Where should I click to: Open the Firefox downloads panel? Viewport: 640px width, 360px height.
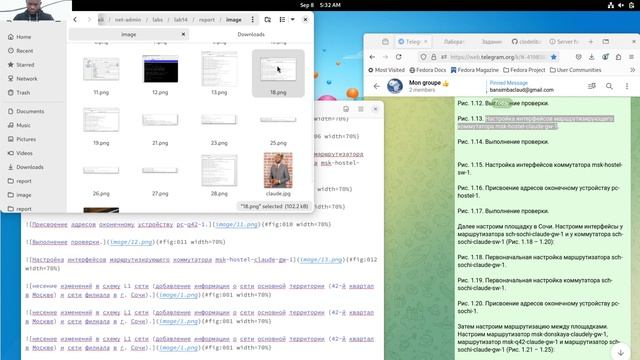click(x=591, y=57)
